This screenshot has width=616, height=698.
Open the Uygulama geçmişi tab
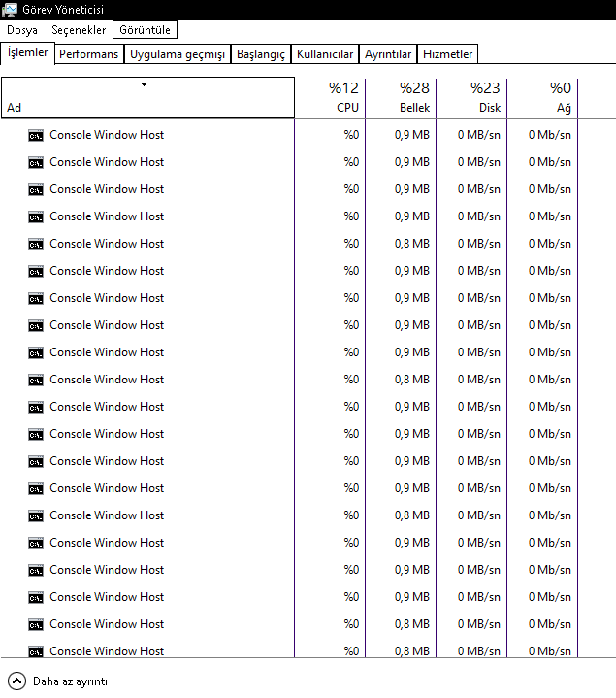(178, 54)
